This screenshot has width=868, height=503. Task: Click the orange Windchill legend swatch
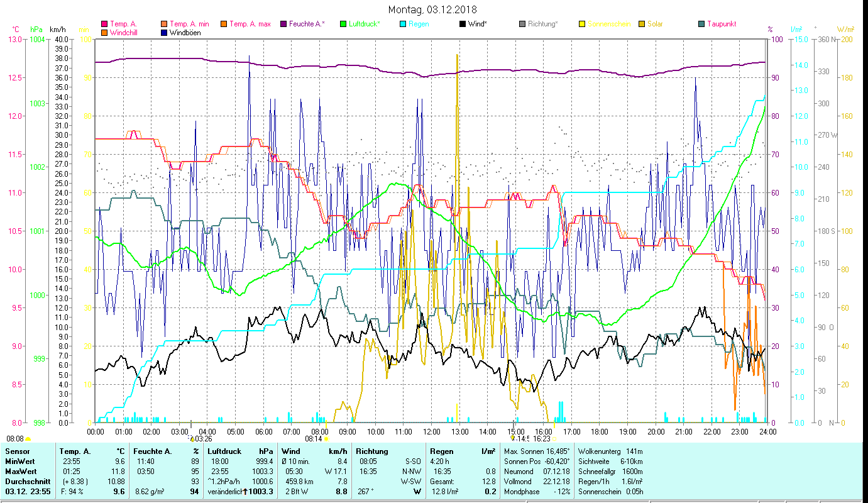click(x=104, y=33)
